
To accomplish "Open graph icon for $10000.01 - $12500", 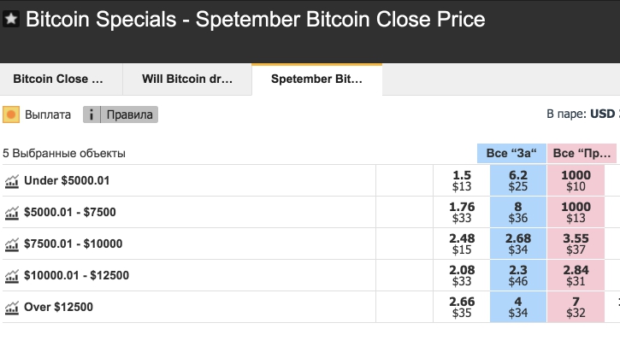I will (x=12, y=276).
